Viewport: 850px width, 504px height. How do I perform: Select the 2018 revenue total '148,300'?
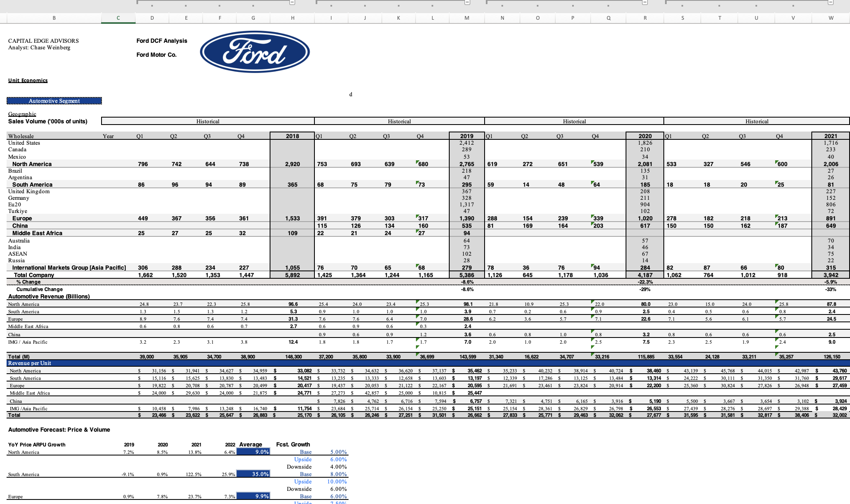coord(293,357)
